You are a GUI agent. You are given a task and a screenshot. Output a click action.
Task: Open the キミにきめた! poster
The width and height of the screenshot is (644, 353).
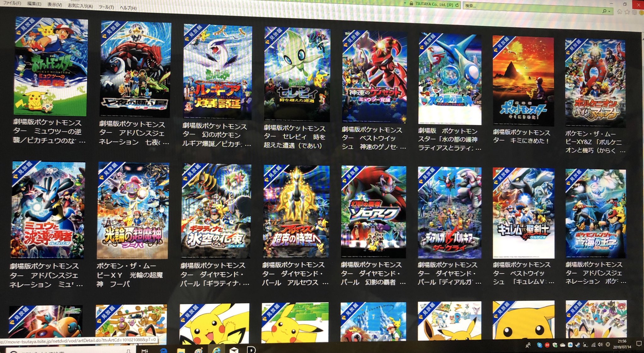tap(523, 81)
